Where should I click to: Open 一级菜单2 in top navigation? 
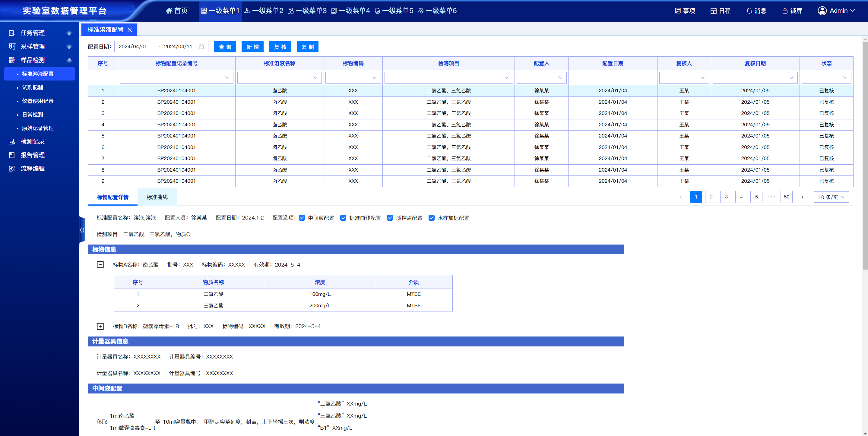(264, 11)
